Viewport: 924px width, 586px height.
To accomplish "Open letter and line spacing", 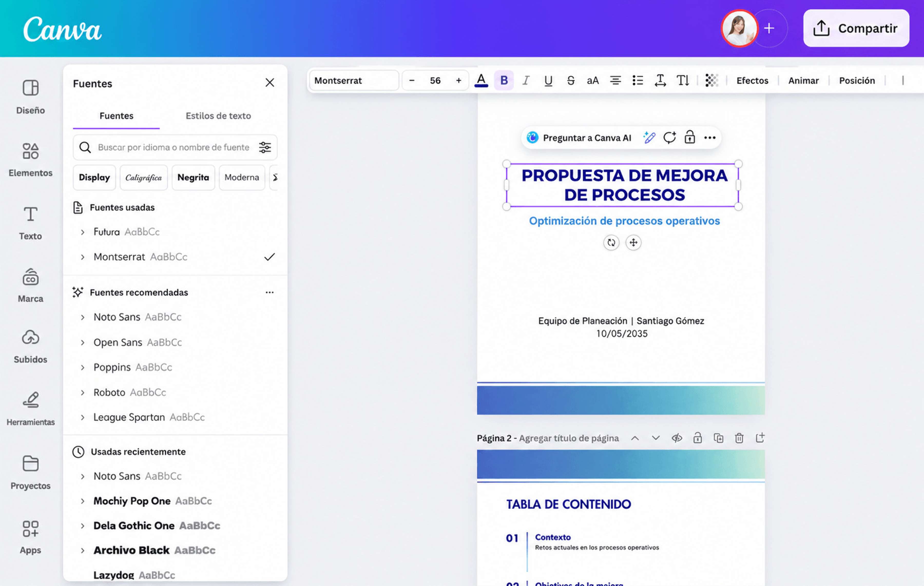I will click(660, 81).
